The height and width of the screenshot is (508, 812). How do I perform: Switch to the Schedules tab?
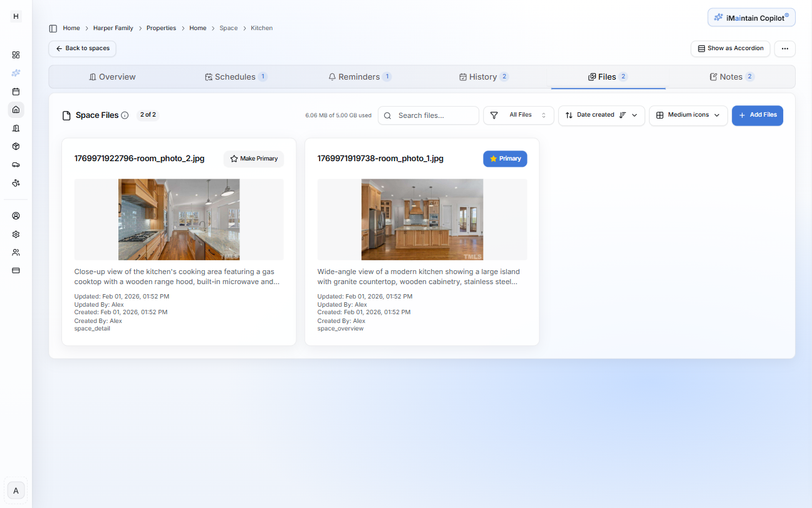click(236, 76)
